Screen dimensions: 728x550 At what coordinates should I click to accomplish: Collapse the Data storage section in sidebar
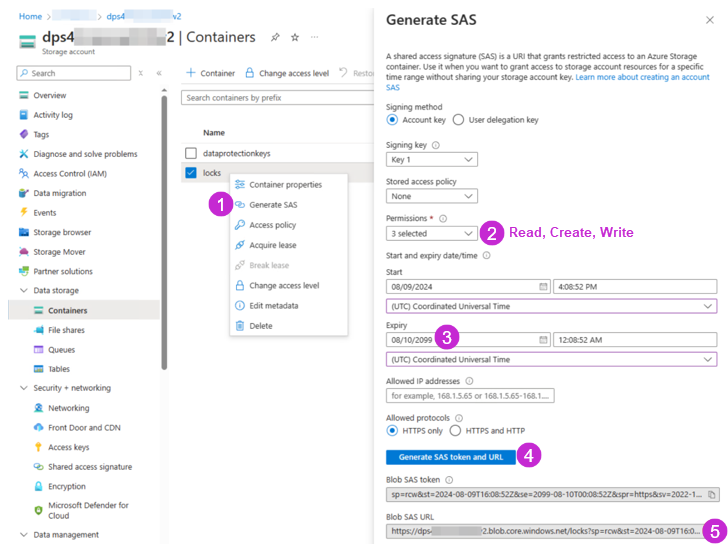23,291
